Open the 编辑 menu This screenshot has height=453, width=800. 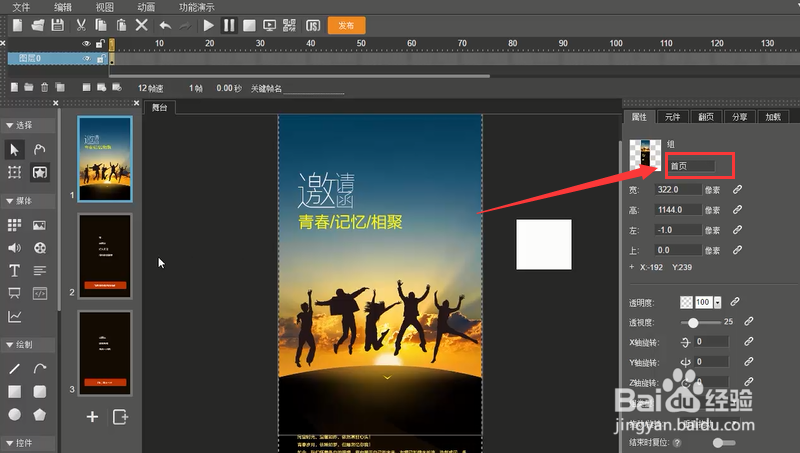click(63, 7)
